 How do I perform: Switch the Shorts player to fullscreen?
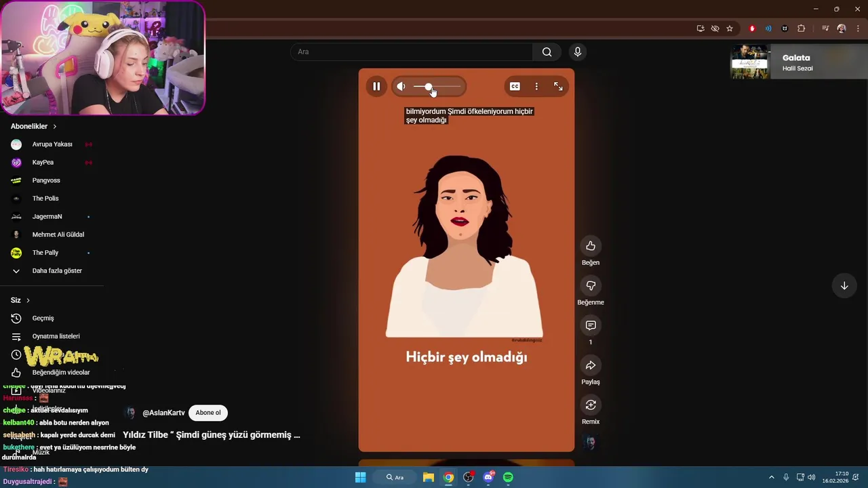pos(558,86)
